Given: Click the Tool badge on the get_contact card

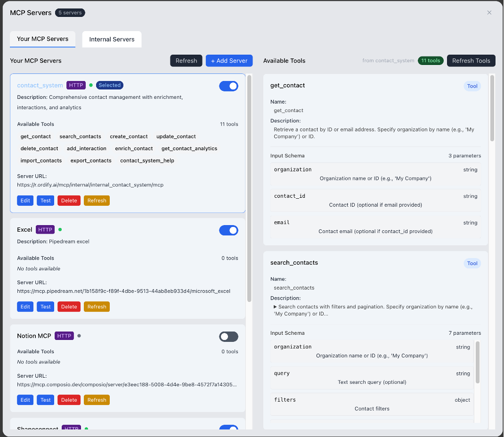Looking at the screenshot, I should (x=472, y=86).
